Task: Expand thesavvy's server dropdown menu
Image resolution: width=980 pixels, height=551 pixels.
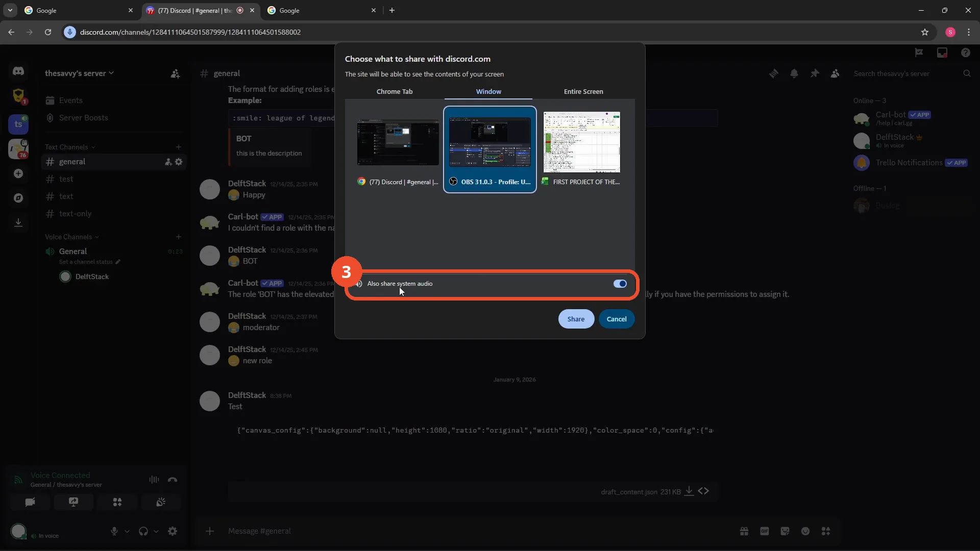Action: coord(79,73)
